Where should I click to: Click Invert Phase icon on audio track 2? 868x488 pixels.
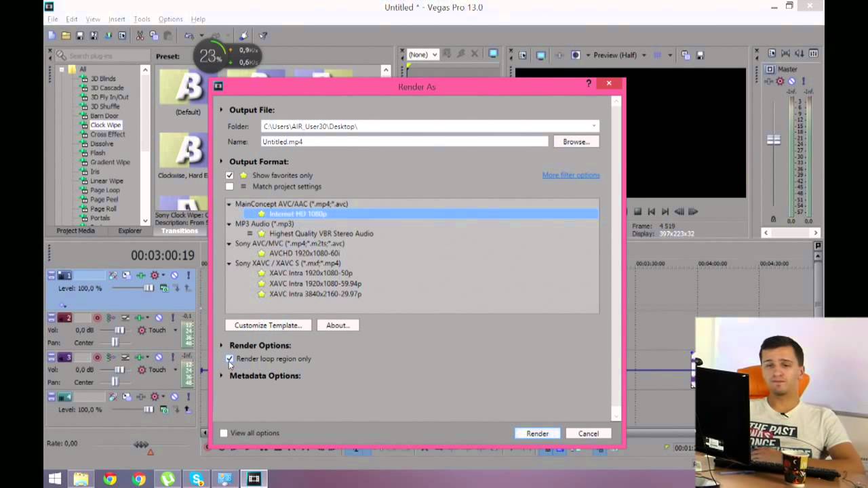coord(125,317)
